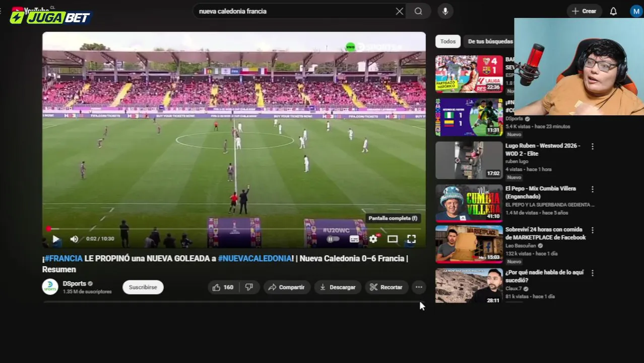Open the player settings gear
This screenshot has height=363, width=644.
coord(373,239)
